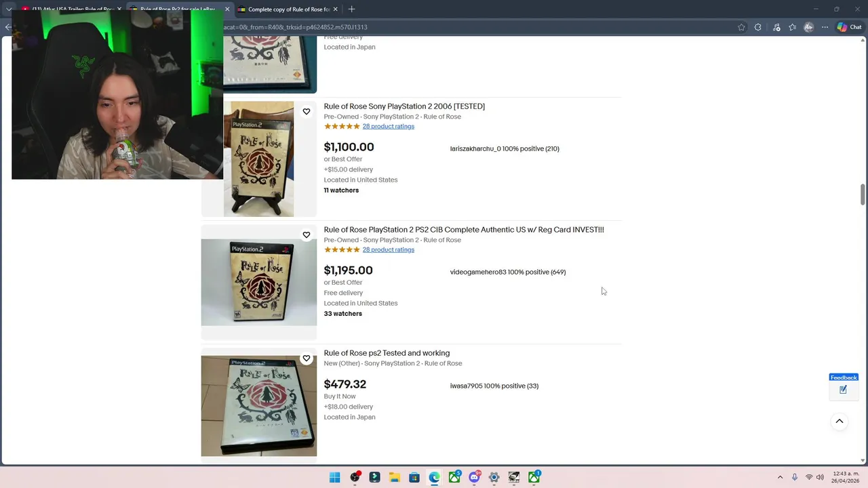Open the Rule of Rose PlayStation 2 CIB listing title

tap(464, 230)
